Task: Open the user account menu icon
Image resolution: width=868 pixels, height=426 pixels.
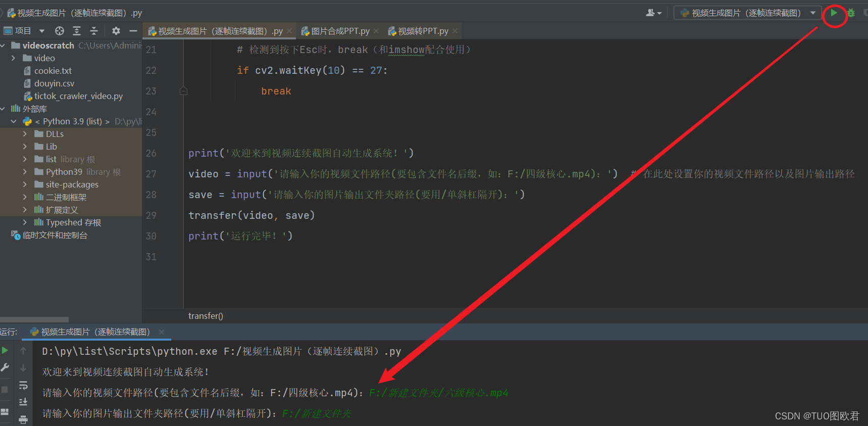Action: click(653, 13)
